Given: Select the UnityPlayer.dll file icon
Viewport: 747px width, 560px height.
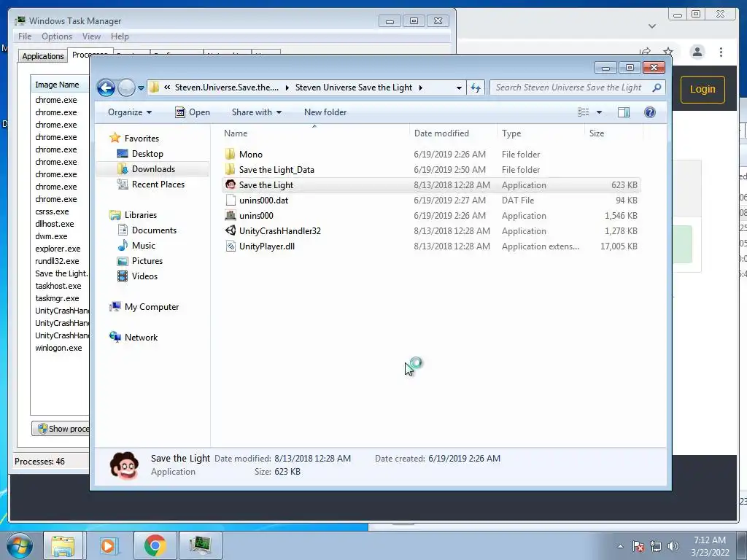Looking at the screenshot, I should (231, 246).
